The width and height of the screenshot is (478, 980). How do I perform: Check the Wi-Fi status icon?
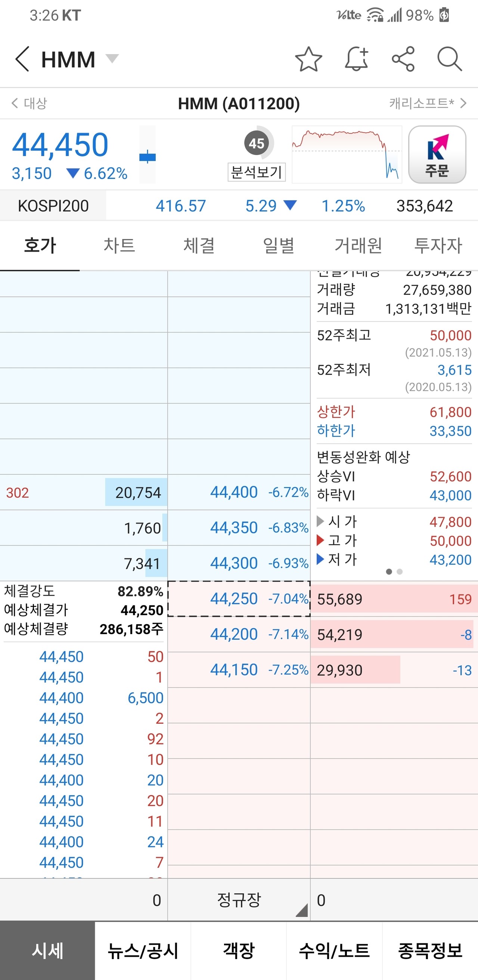tap(375, 15)
